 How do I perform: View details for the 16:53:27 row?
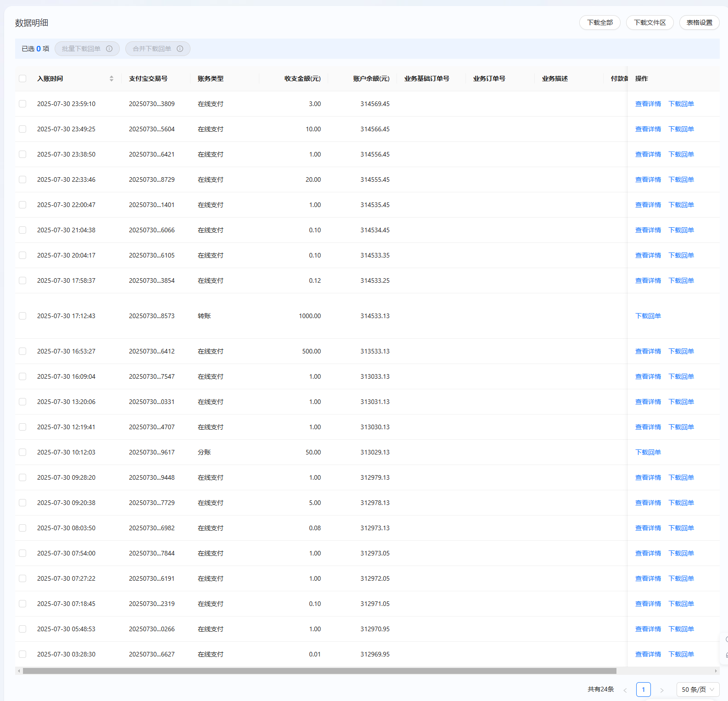click(648, 351)
